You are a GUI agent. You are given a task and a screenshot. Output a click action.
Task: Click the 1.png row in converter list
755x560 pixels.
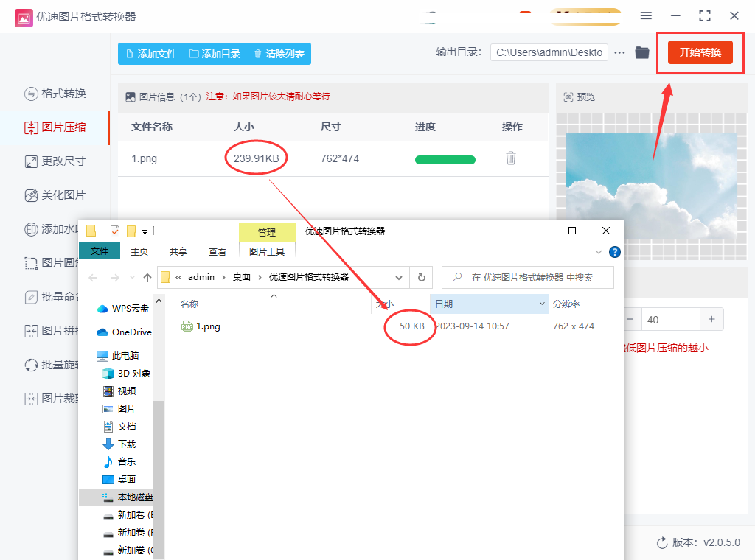point(333,158)
